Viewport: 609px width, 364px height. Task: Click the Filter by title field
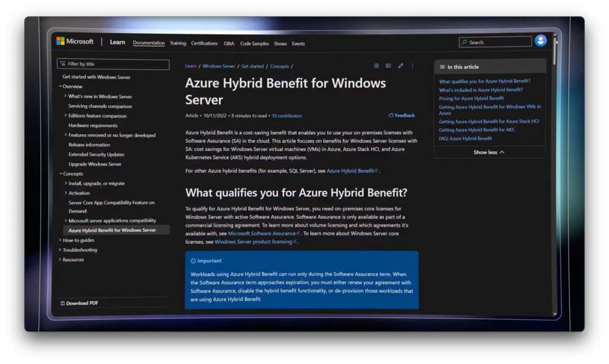coord(113,64)
